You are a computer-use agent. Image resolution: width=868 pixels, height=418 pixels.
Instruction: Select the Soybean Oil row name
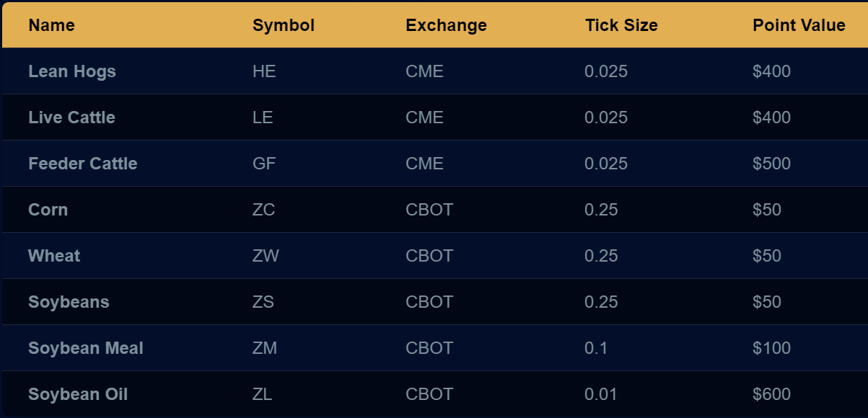click(x=78, y=394)
